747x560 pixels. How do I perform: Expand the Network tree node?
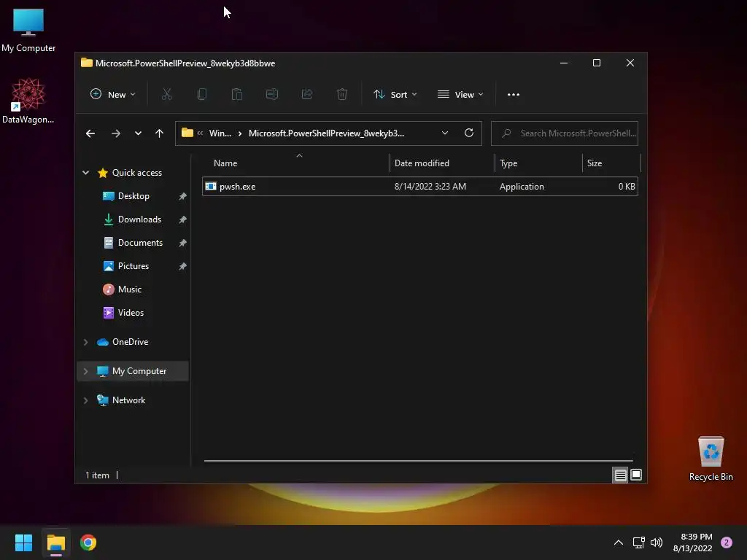[x=86, y=400]
